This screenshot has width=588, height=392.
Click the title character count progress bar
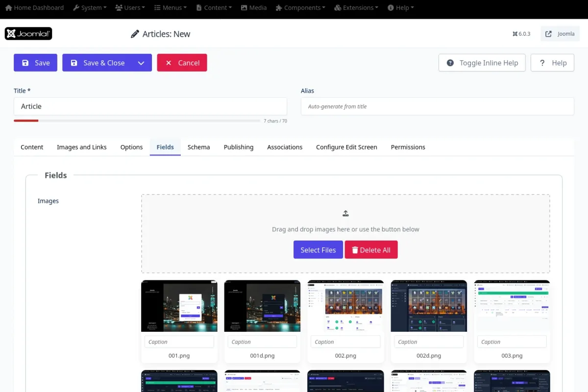coord(137,121)
